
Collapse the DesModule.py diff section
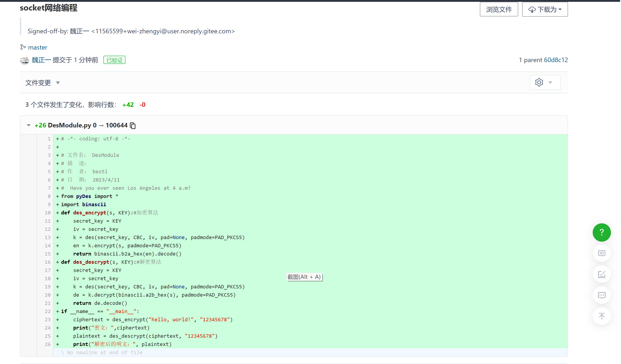[x=29, y=125]
